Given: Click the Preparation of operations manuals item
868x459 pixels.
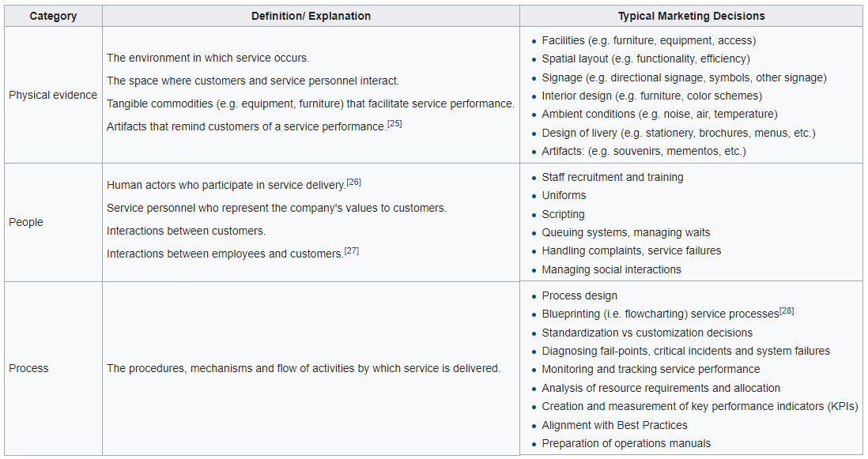Looking at the screenshot, I should [626, 443].
